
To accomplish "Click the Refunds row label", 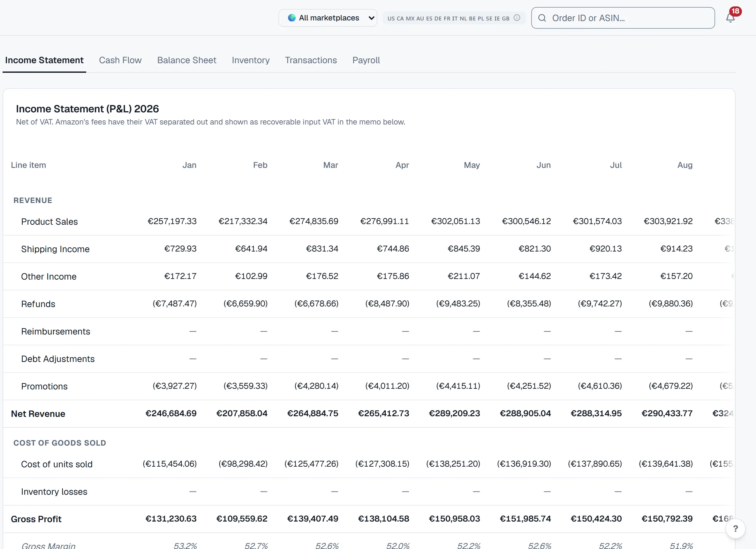I will click(38, 304).
